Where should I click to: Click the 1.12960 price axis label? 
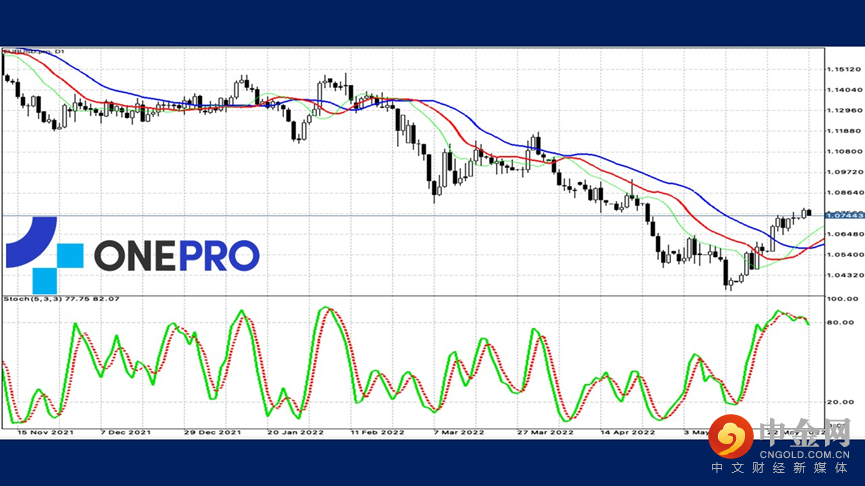click(844, 110)
